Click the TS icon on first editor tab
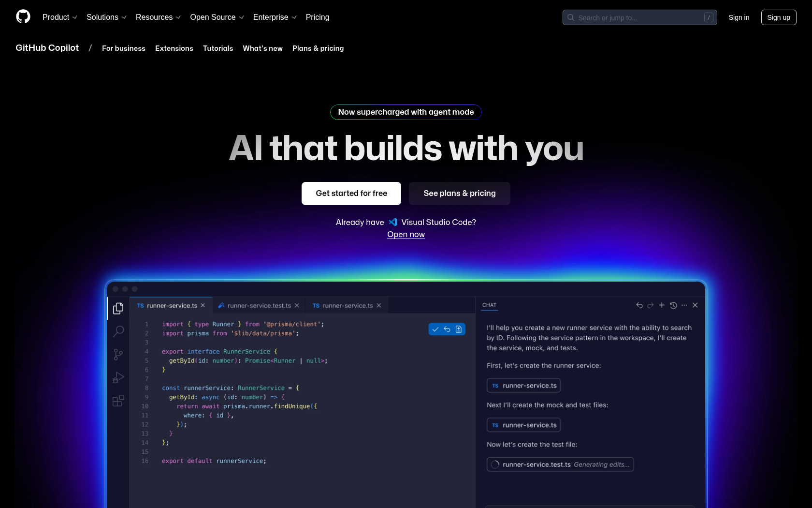This screenshot has width=812, height=508. [140, 306]
